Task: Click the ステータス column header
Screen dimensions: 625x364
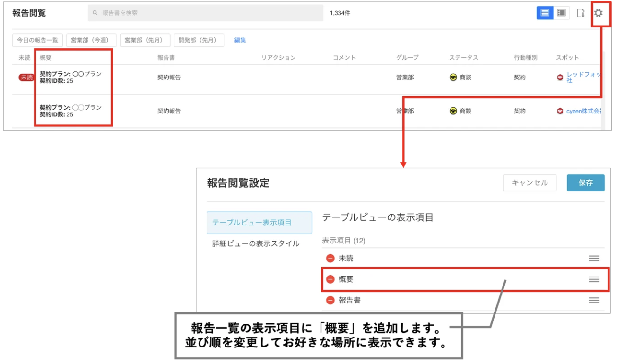Action: pyautogui.click(x=464, y=58)
